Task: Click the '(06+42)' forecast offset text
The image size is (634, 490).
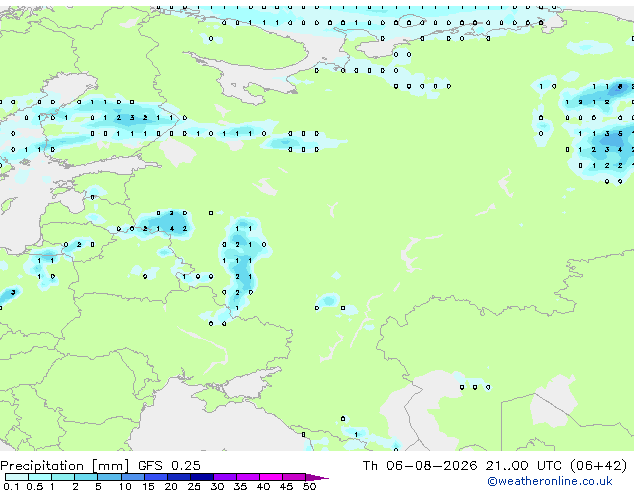Action: coord(598,466)
